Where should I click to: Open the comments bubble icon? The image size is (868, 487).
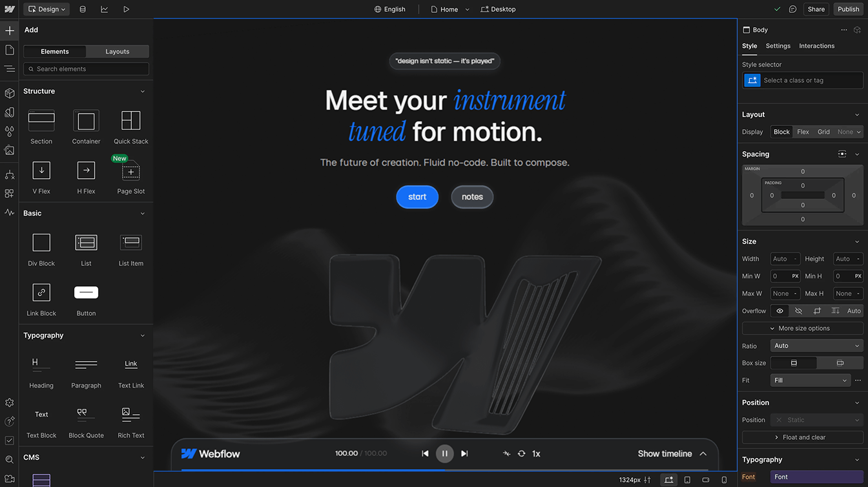[x=793, y=9]
